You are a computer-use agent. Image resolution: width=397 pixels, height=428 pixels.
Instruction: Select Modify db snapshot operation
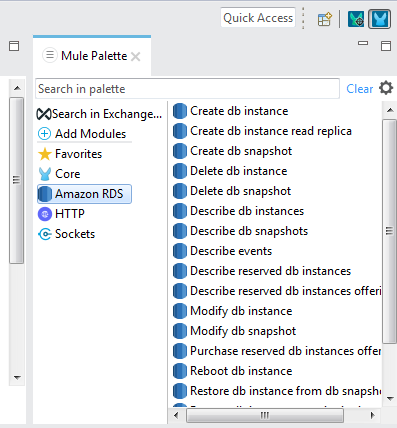(x=234, y=331)
